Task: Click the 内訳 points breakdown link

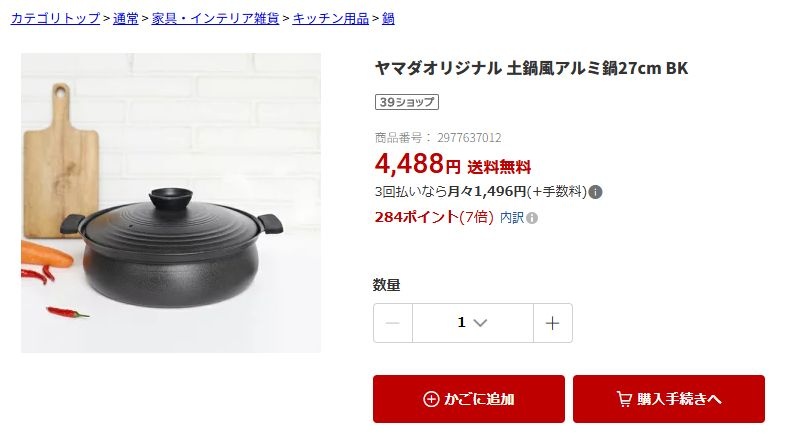Action: pyautogui.click(x=512, y=217)
